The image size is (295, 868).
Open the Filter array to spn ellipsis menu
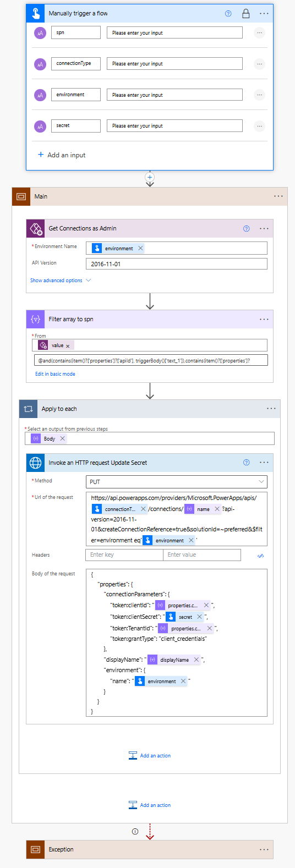point(264,319)
